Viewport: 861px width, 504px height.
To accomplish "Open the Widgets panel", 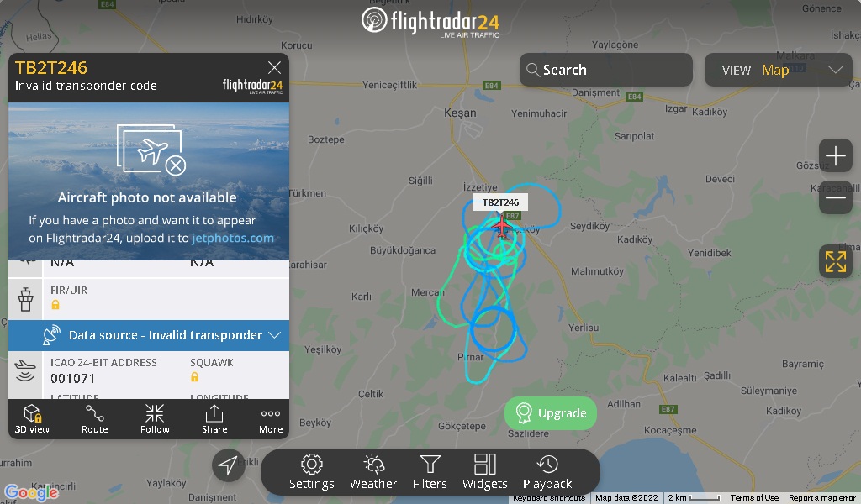I will pos(485,471).
